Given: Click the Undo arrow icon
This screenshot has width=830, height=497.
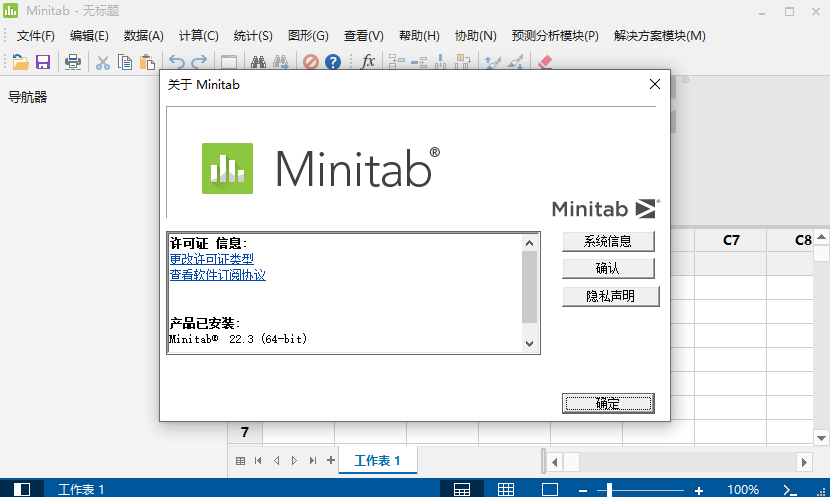Looking at the screenshot, I should click(x=176, y=62).
